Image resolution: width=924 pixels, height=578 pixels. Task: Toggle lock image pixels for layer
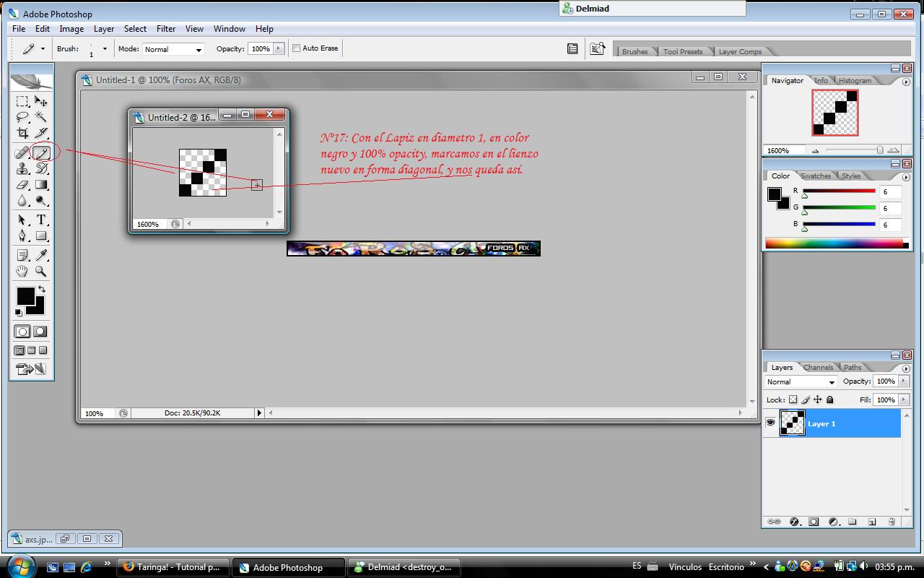coord(806,400)
